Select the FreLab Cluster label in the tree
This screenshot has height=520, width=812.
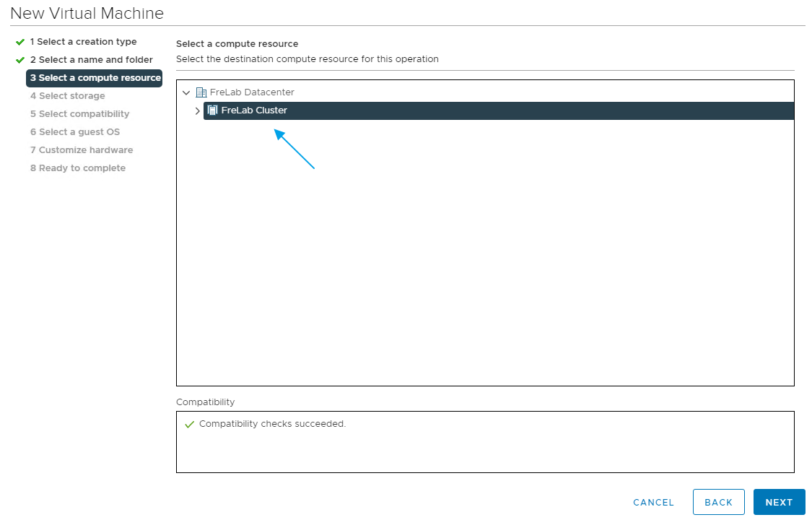click(x=254, y=110)
